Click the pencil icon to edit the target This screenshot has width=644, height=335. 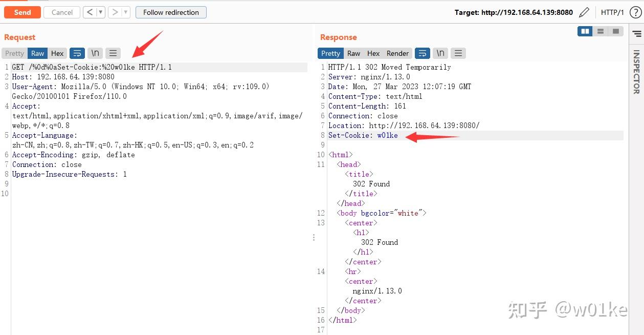click(584, 12)
